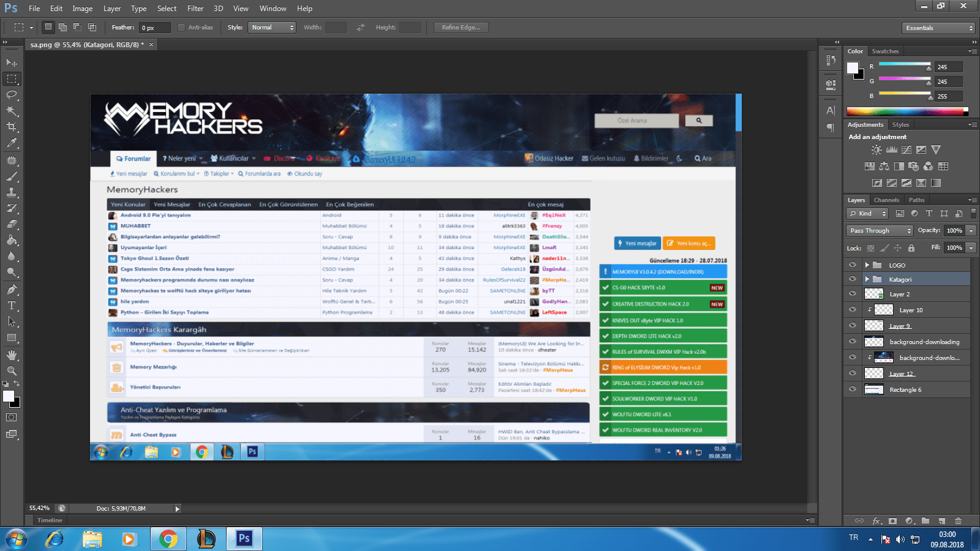Open the Essentials workspace dropdown

[938, 28]
